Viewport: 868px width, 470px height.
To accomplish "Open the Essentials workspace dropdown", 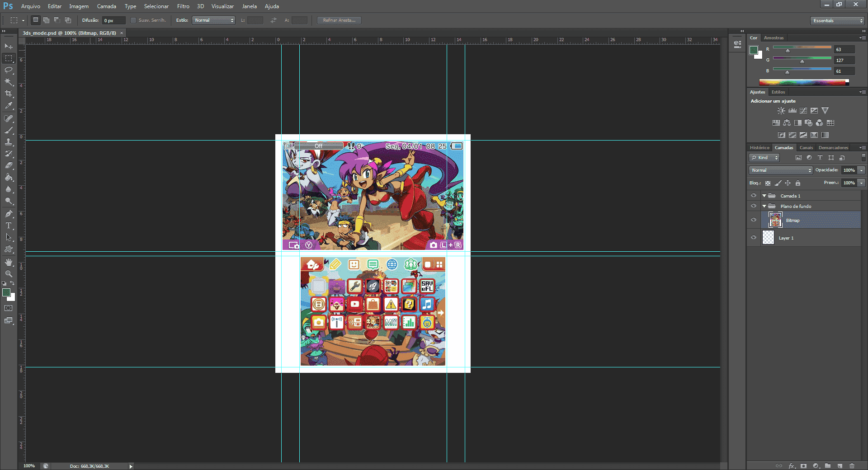I will (x=838, y=20).
